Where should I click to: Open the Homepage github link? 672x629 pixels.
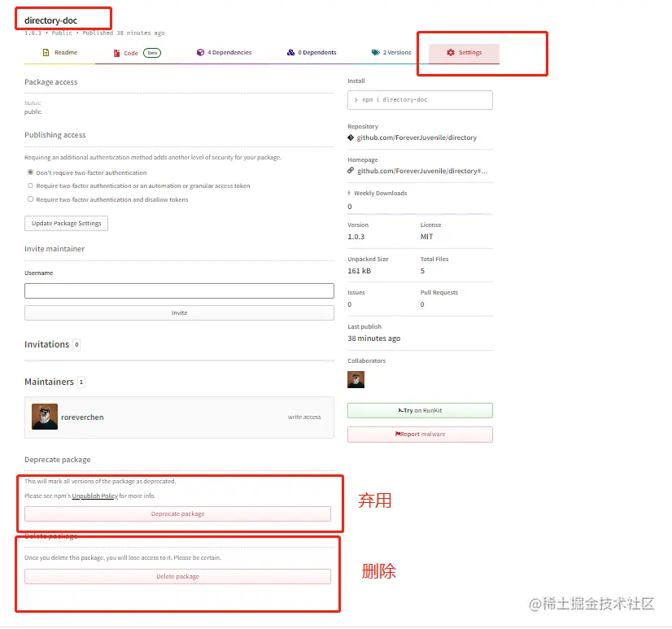[422, 171]
